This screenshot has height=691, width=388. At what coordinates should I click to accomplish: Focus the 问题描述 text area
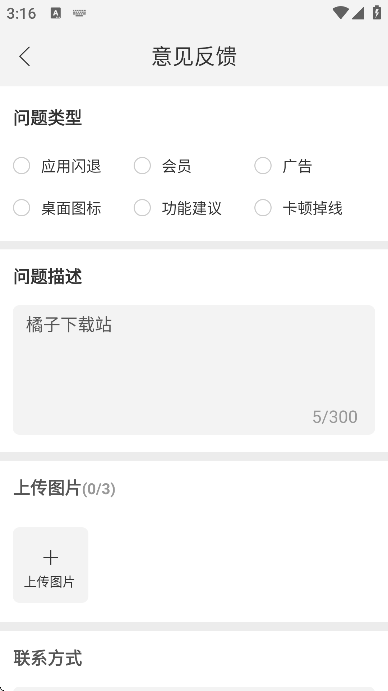(x=194, y=370)
